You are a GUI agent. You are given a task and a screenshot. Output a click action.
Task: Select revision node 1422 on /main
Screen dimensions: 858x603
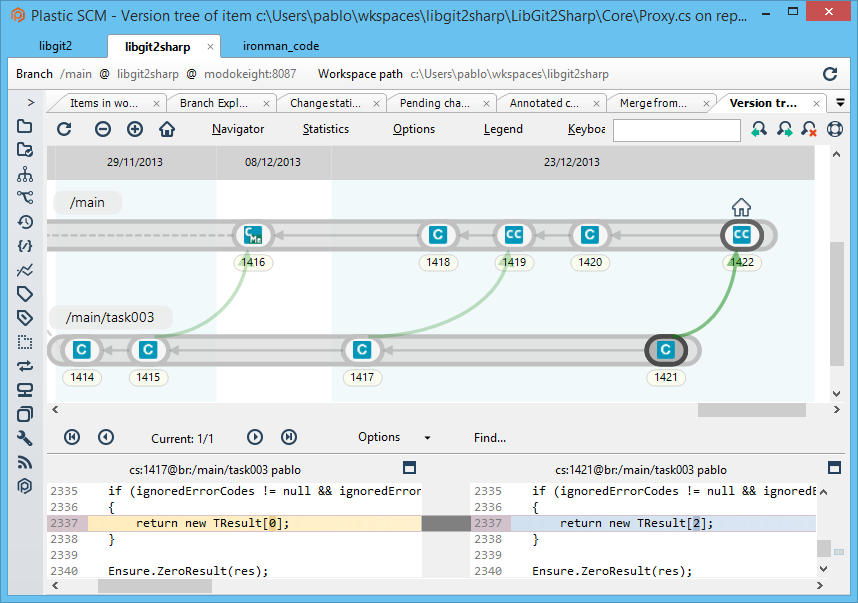tap(741, 235)
